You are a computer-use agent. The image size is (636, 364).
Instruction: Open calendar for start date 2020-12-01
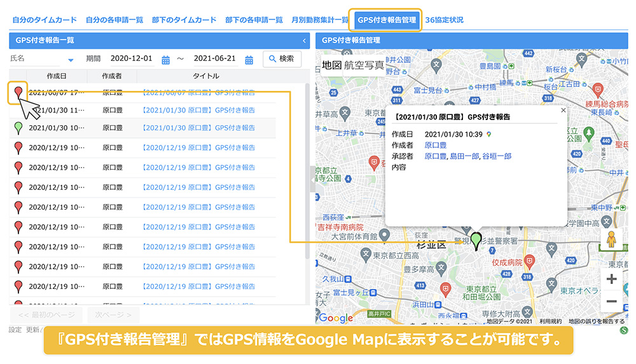(x=165, y=60)
